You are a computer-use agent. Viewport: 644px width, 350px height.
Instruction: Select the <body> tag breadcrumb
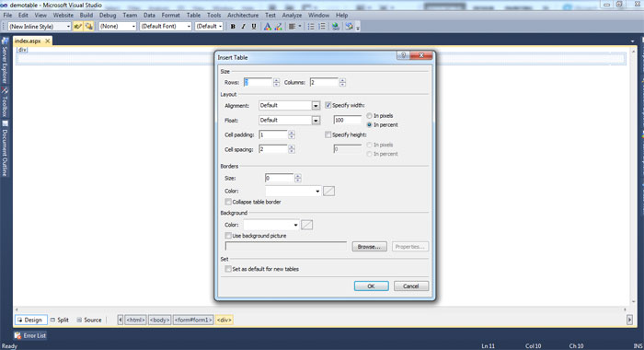[x=160, y=320]
